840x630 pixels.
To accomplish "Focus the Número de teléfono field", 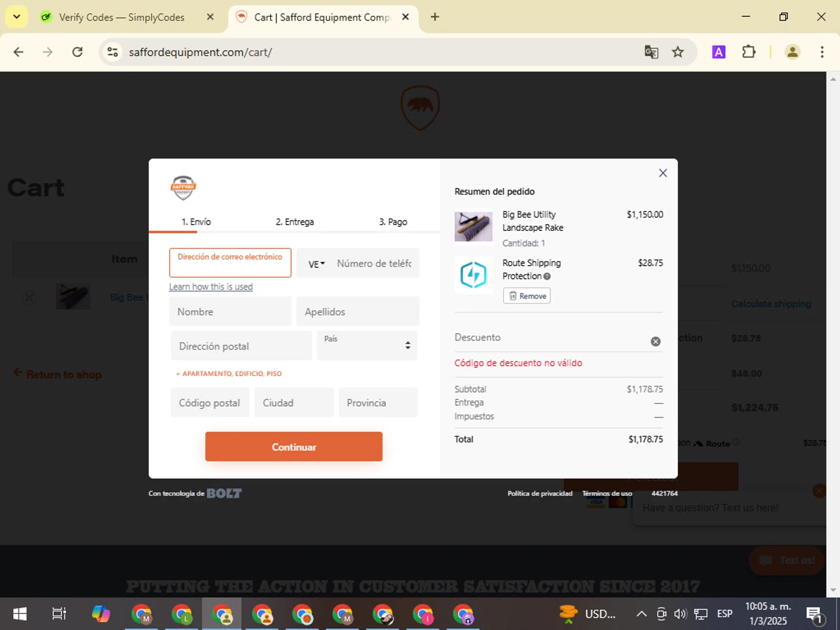I will (x=374, y=263).
